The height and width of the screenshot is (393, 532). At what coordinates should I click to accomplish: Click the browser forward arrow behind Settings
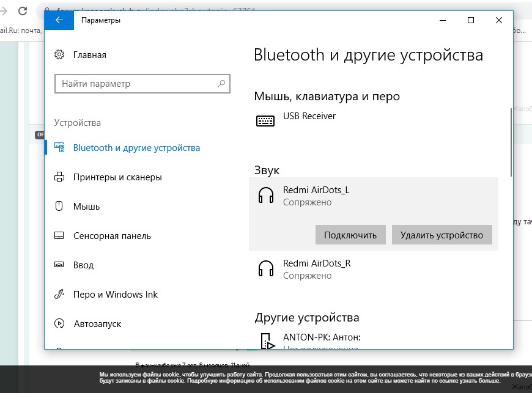click(x=4, y=11)
